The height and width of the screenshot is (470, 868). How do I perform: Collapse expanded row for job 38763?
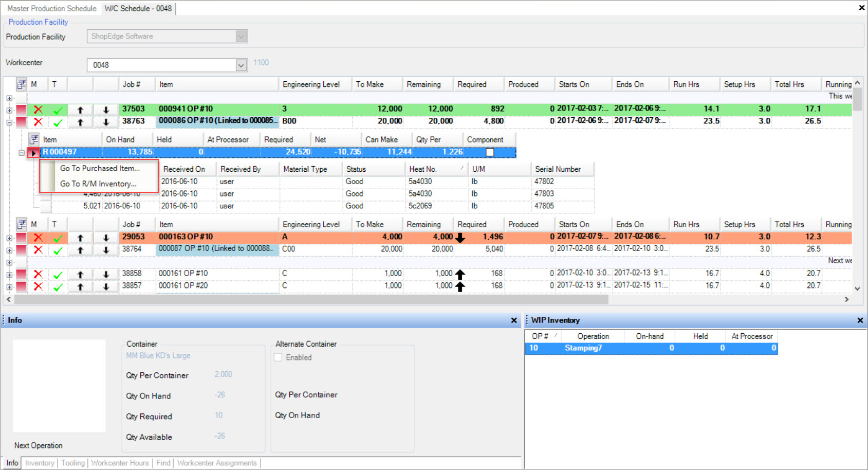pyautogui.click(x=9, y=122)
